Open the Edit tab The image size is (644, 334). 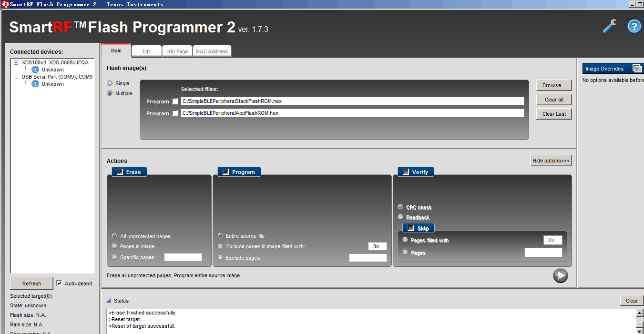[146, 51]
